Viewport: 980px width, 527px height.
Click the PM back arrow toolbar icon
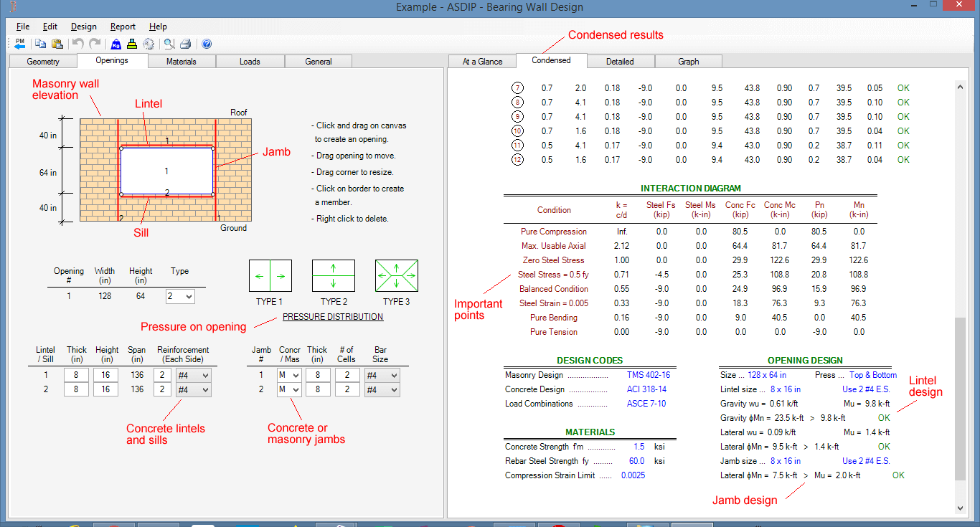[20, 44]
